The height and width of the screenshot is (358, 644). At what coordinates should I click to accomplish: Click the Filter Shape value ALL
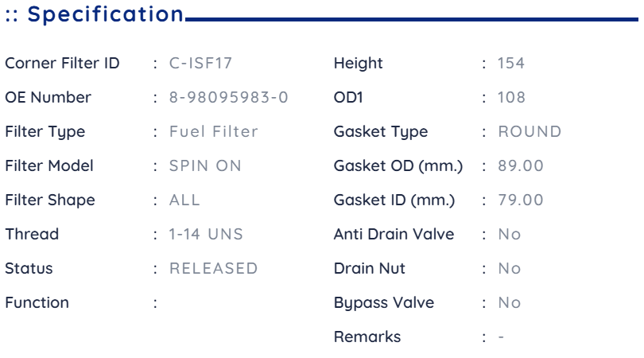click(x=184, y=200)
